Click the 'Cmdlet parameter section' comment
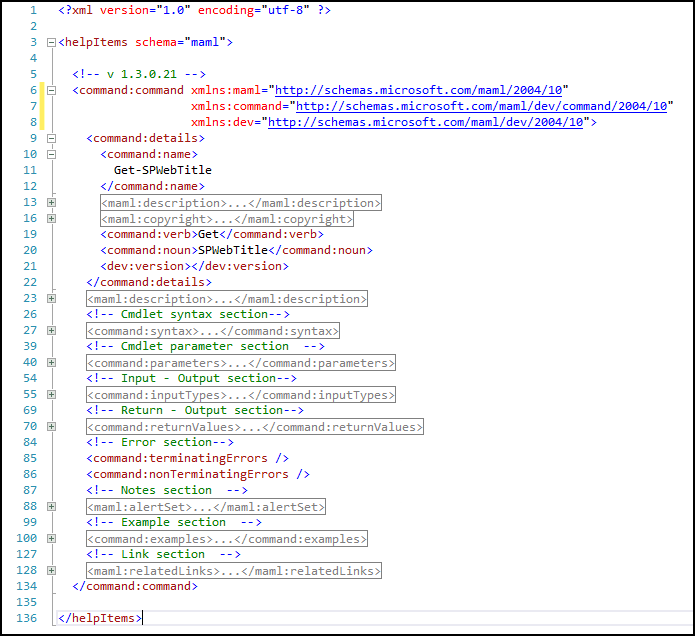This screenshot has width=695, height=636. 205,346
